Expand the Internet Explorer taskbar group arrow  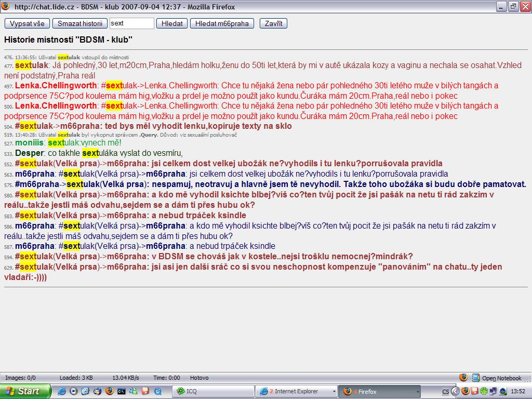tap(334, 391)
